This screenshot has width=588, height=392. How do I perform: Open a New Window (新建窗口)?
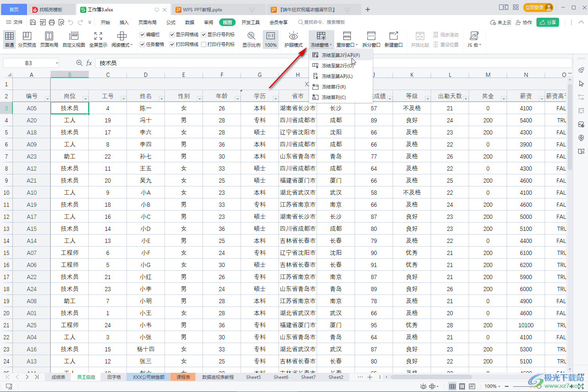tap(393, 40)
